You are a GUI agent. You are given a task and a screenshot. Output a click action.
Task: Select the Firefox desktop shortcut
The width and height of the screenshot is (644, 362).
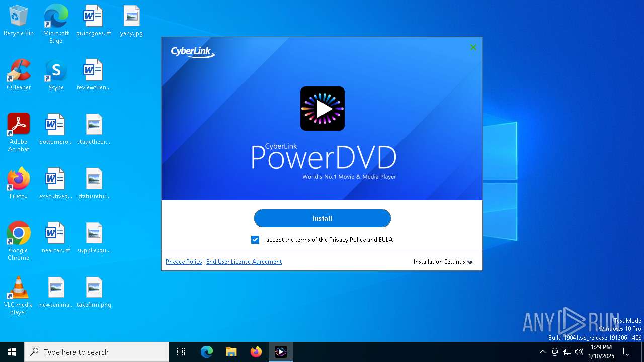tap(19, 184)
